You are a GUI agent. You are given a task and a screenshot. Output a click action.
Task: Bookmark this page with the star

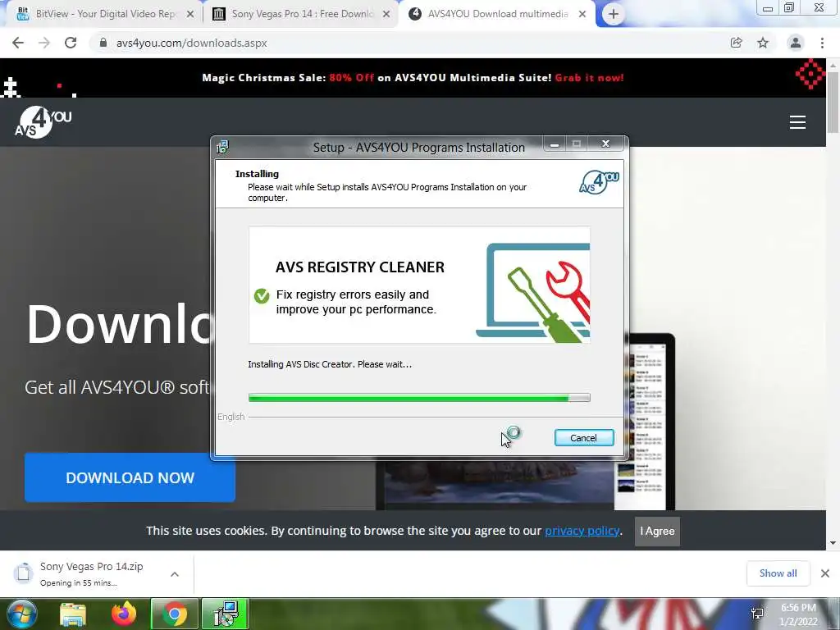(763, 43)
